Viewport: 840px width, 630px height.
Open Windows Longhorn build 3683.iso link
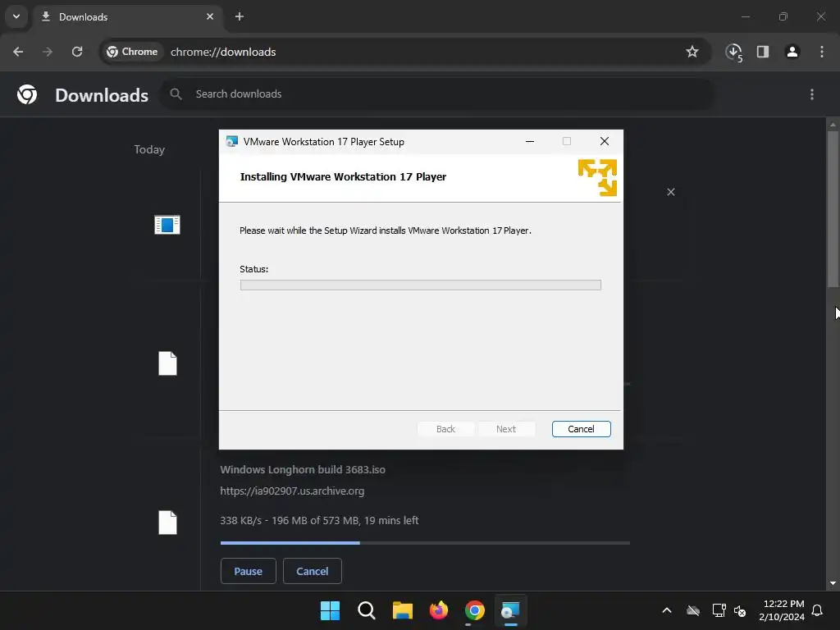coord(303,470)
